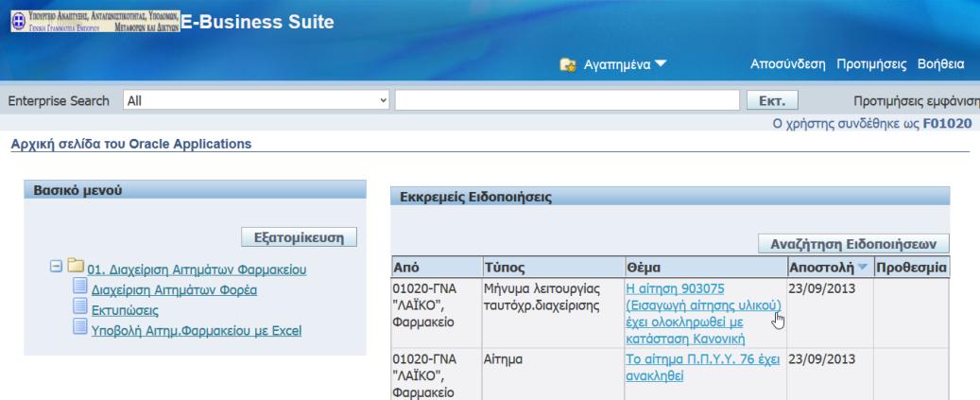Click the page icon beside Διαχείριση Αιτημάτων Φορέα
This screenshot has width=980, height=400.
point(80,287)
